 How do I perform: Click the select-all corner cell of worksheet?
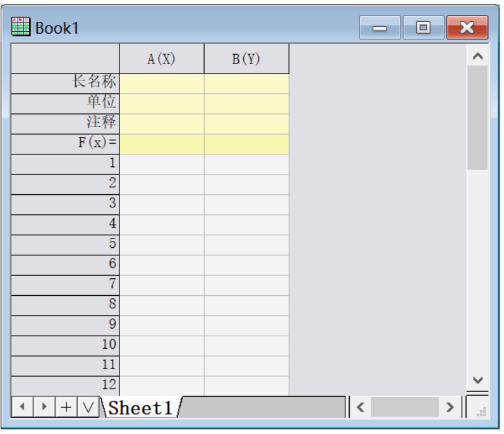click(65, 59)
